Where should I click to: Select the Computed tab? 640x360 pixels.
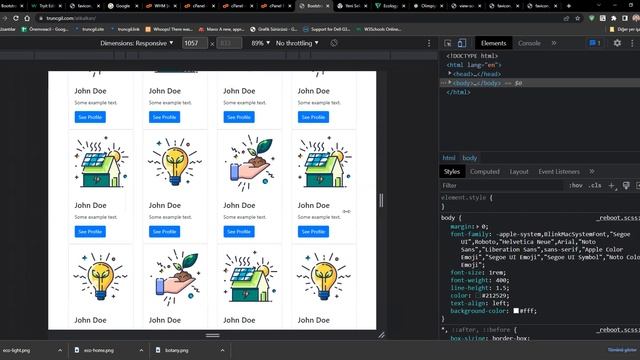(485, 171)
